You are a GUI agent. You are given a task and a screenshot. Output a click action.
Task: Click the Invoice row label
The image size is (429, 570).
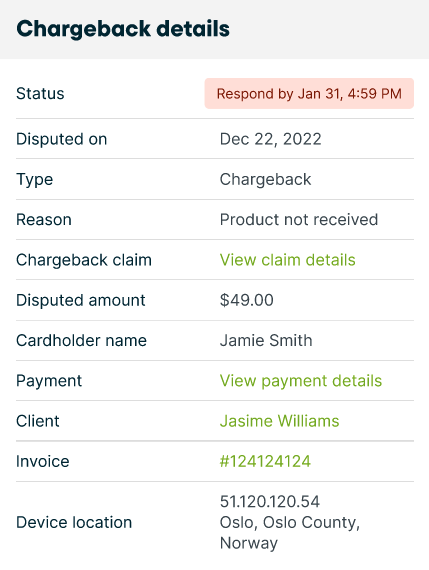click(43, 461)
